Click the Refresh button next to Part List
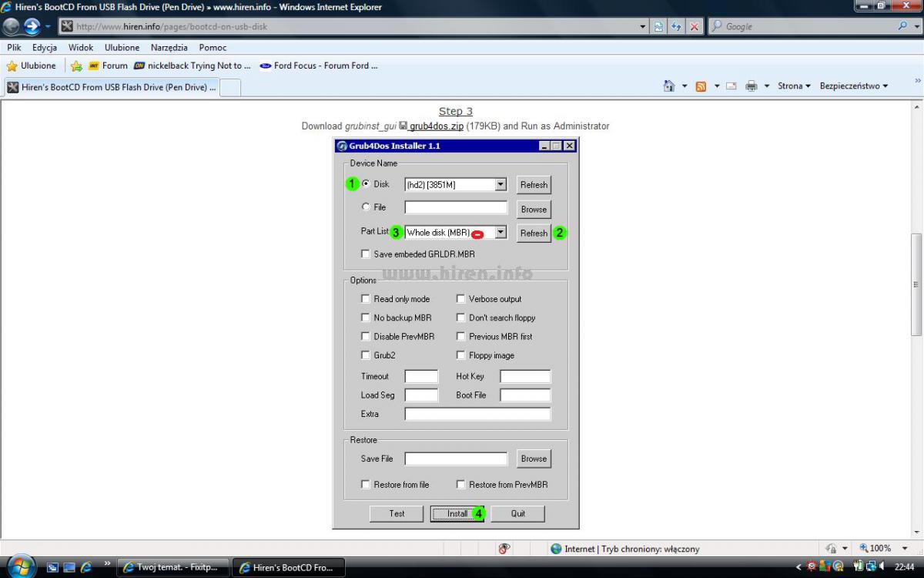This screenshot has height=578, width=924. 534,233
